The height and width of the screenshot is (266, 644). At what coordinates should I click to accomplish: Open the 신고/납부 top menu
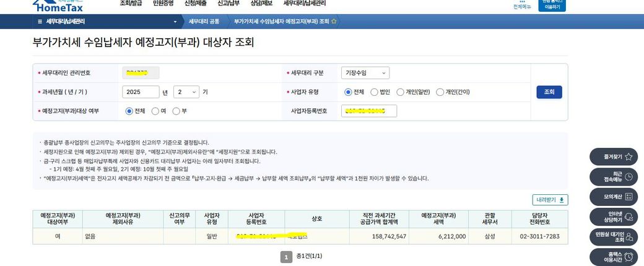point(229,3)
